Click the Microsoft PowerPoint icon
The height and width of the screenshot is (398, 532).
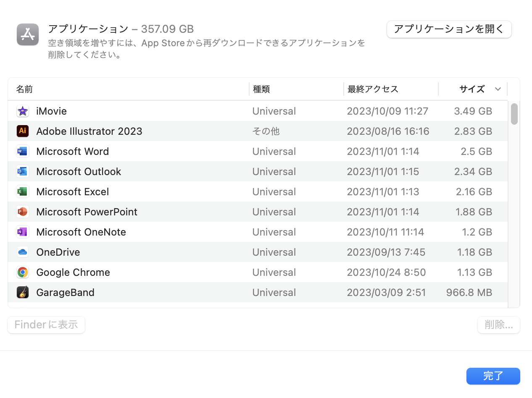(23, 212)
